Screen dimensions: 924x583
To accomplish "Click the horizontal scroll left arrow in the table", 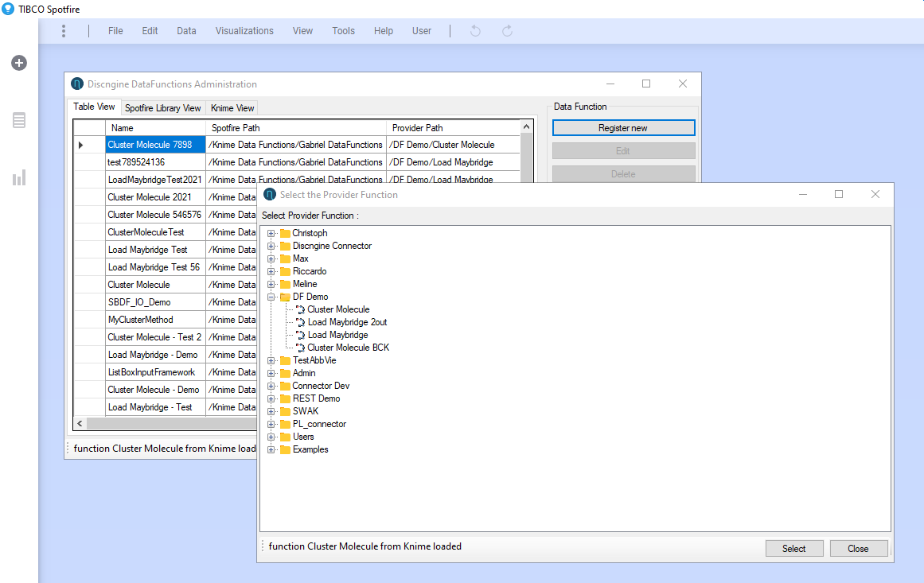I will point(80,423).
